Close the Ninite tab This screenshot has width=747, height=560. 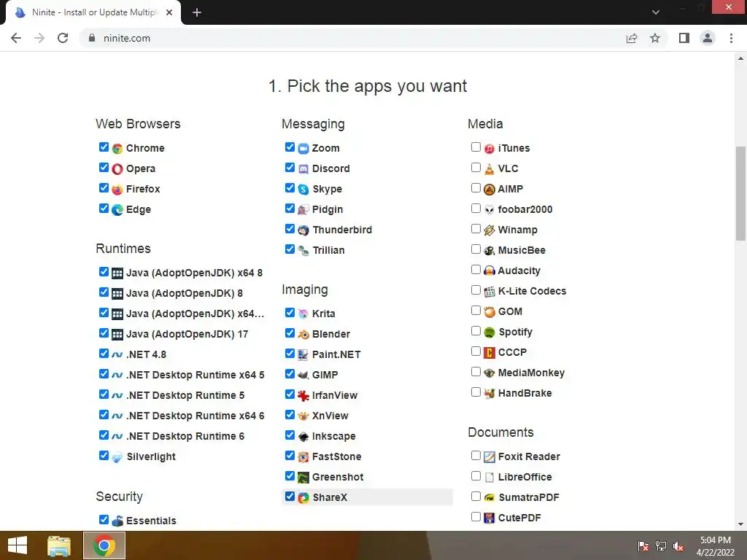[x=169, y=13]
